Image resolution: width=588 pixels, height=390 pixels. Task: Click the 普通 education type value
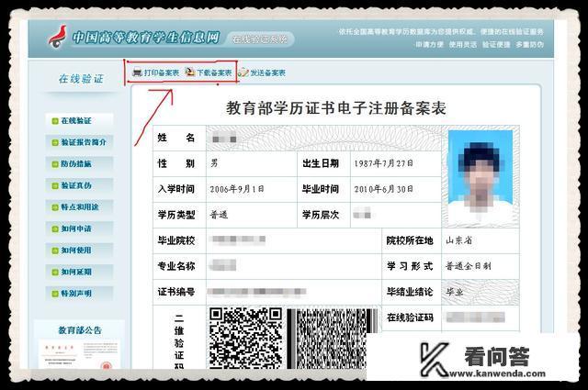(x=219, y=215)
